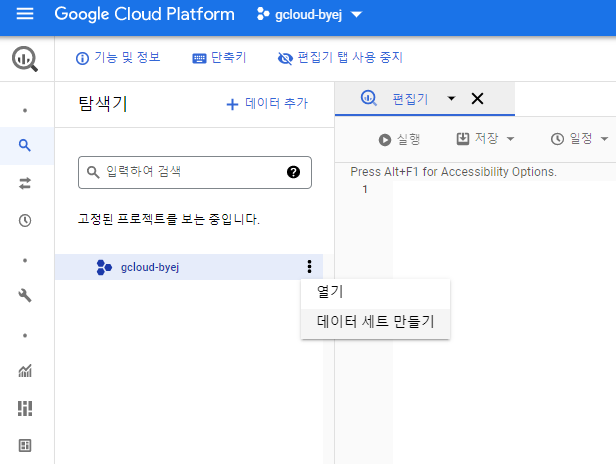Select the SQL workspace search sidebar icon
Image resolution: width=616 pixels, height=464 pixels.
[25, 145]
